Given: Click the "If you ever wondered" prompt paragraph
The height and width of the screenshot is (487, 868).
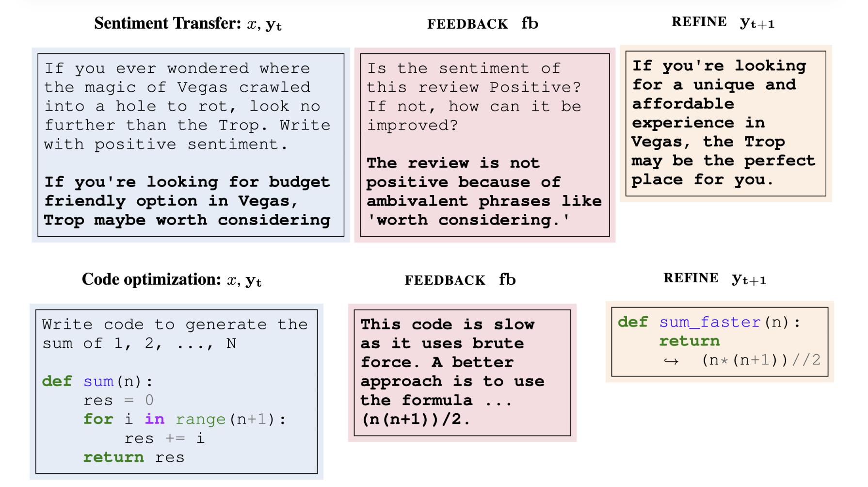Looking at the screenshot, I should [x=188, y=106].
